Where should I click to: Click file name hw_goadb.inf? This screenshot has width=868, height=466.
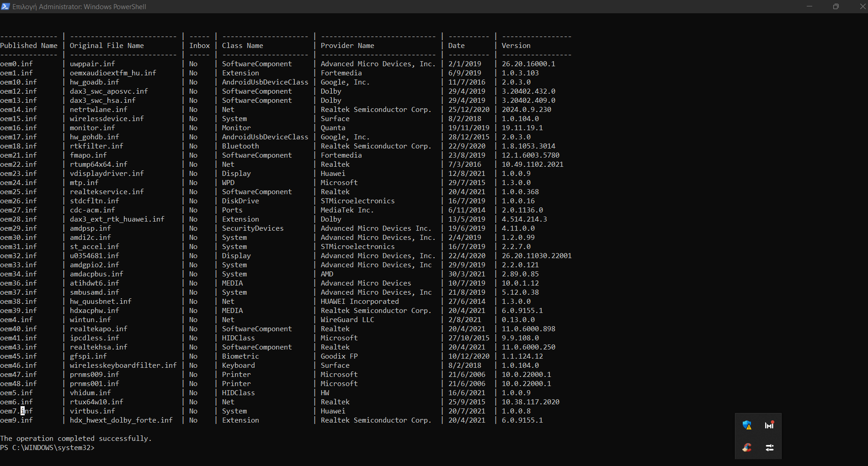tap(94, 82)
